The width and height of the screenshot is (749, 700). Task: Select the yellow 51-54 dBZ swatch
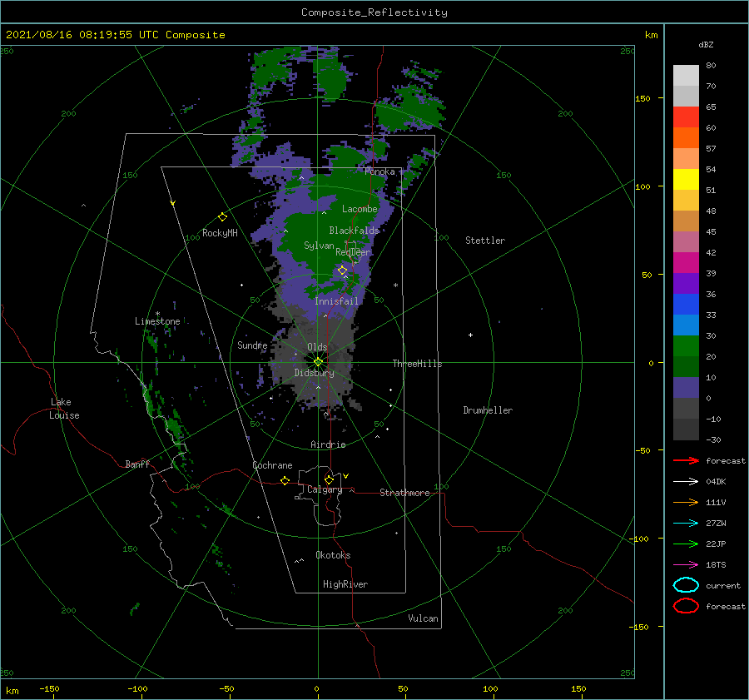click(x=686, y=179)
